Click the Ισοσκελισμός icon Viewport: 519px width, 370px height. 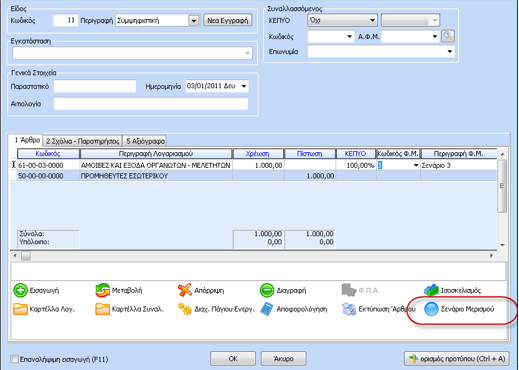[431, 290]
